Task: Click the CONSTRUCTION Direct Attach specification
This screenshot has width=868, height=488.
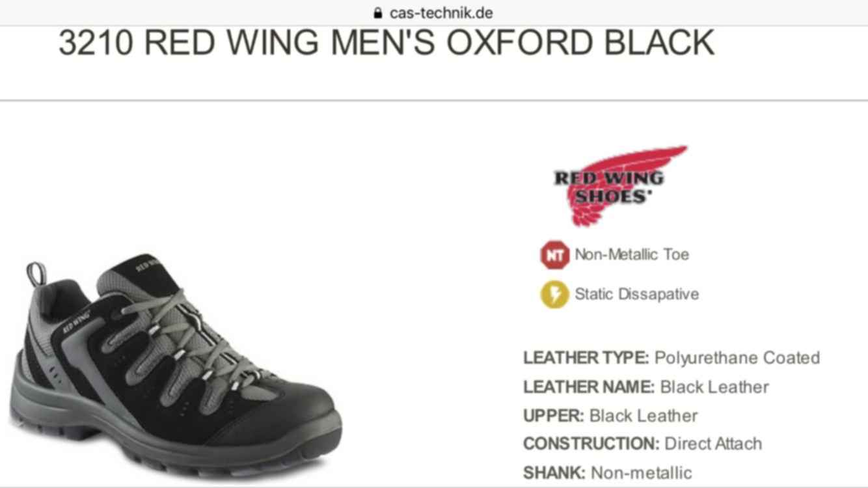Action: click(642, 444)
